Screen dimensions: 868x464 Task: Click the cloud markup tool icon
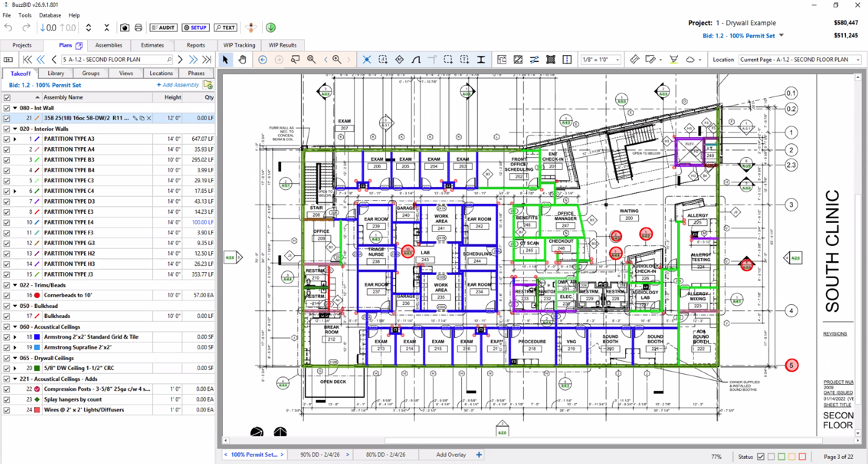tap(690, 59)
